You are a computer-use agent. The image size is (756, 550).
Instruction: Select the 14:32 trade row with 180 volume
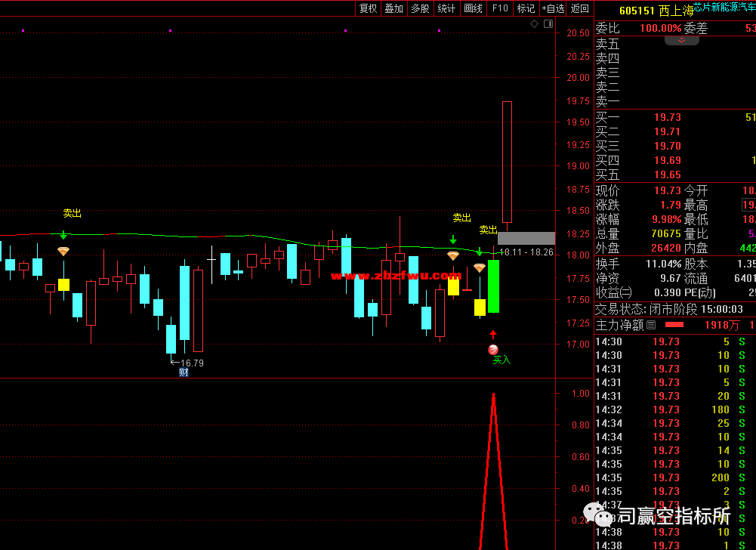[x=675, y=409]
